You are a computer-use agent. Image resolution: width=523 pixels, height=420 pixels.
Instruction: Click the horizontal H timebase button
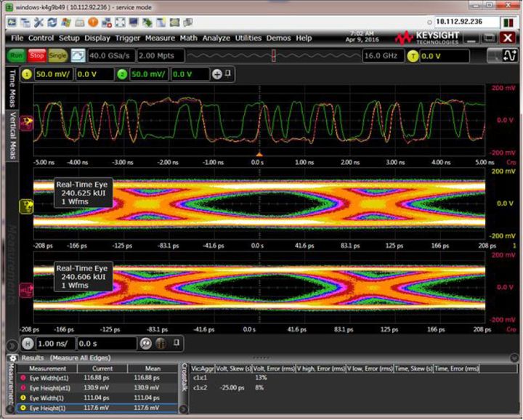click(x=28, y=343)
